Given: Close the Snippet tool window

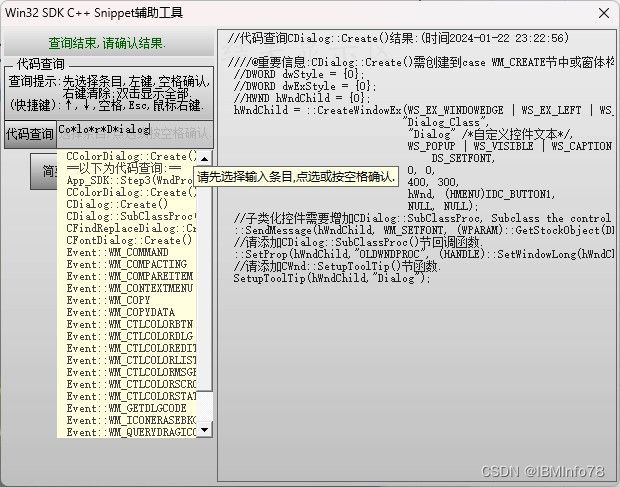Looking at the screenshot, I should pyautogui.click(x=604, y=13).
